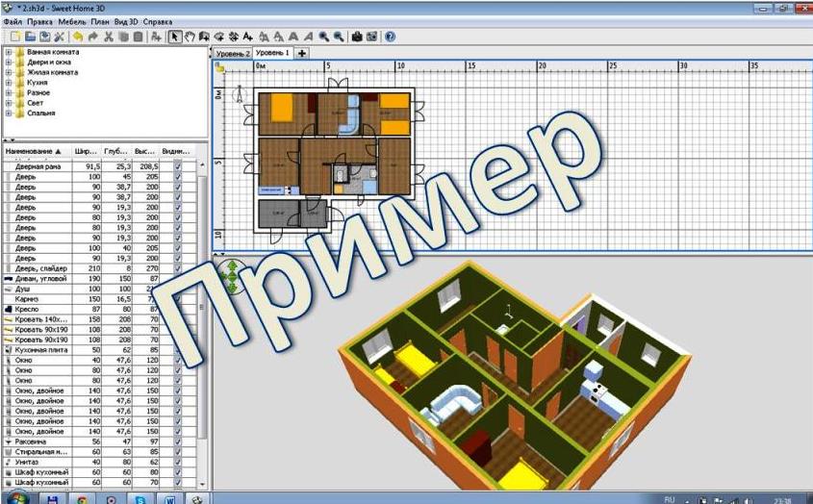Cut the selected items
Screen dimensions: 813x504
[x=109, y=37]
